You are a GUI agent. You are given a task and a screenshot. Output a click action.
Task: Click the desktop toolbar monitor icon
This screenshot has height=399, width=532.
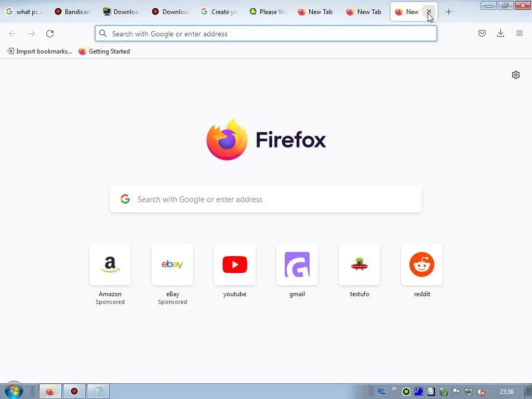(x=382, y=392)
